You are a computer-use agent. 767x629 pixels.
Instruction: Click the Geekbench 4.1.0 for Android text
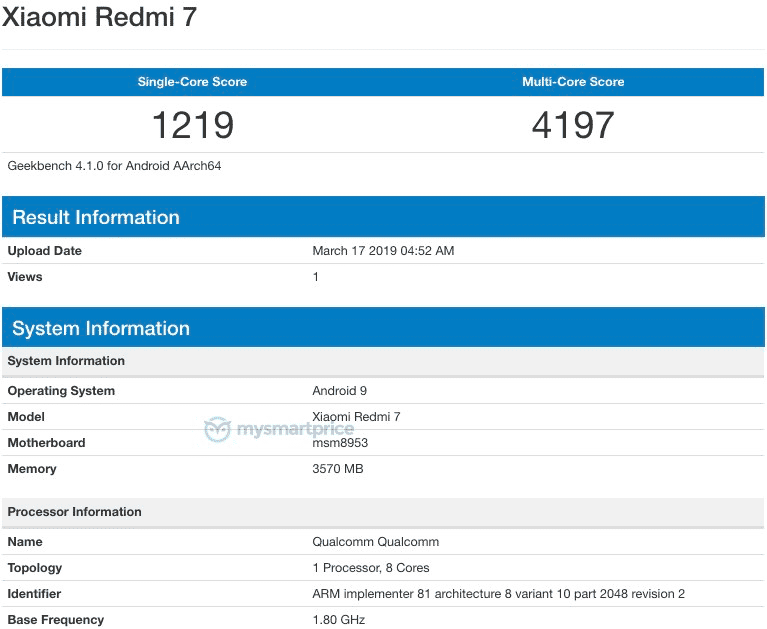click(x=114, y=166)
